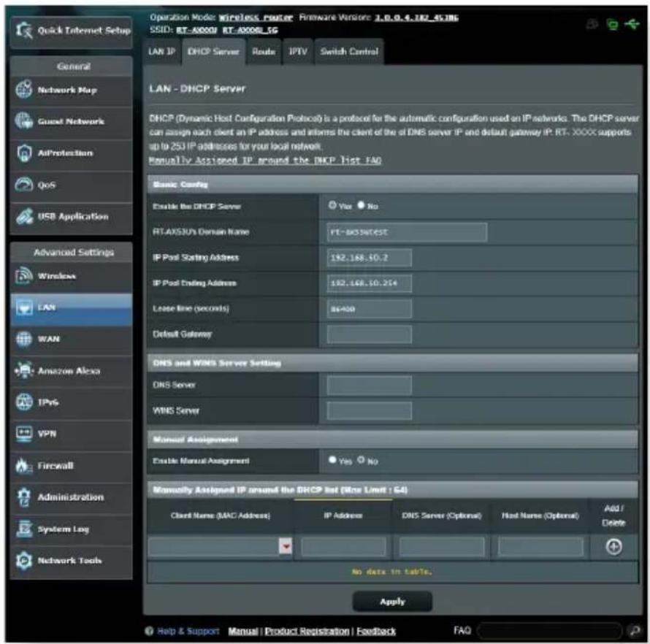The height and width of the screenshot is (644, 650).
Task: Switch to the DHCP Server tab
Action: pos(213,51)
